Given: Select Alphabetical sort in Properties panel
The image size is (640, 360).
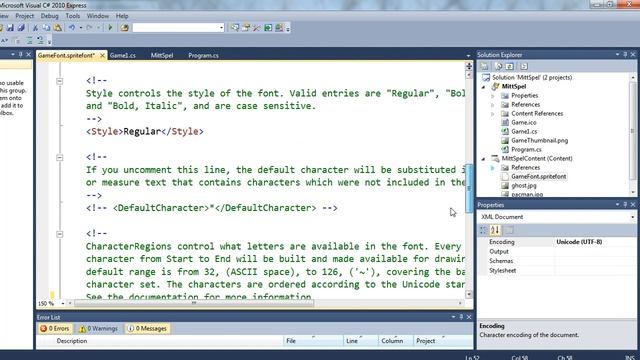Looking at the screenshot, I should point(495,230).
